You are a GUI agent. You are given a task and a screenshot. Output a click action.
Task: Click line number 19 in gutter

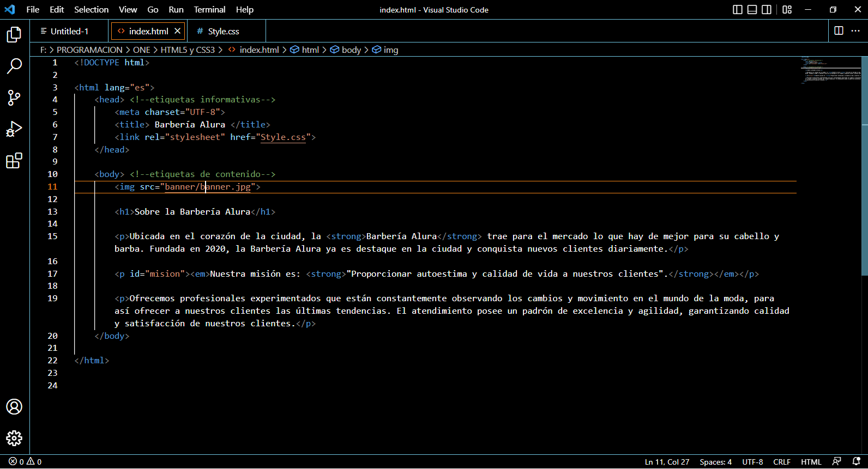[52, 299]
